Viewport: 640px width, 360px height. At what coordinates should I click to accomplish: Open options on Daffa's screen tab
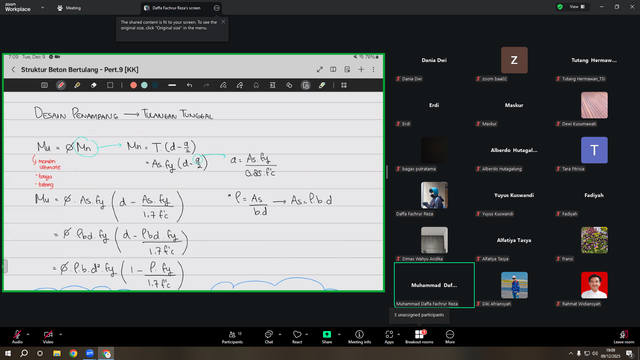[216, 8]
